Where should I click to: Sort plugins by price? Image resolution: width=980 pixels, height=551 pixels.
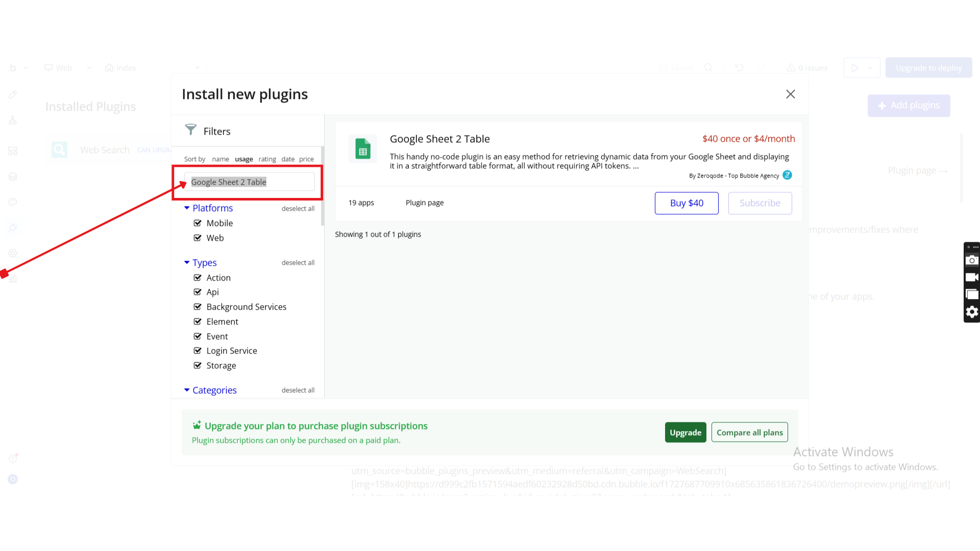tap(306, 159)
